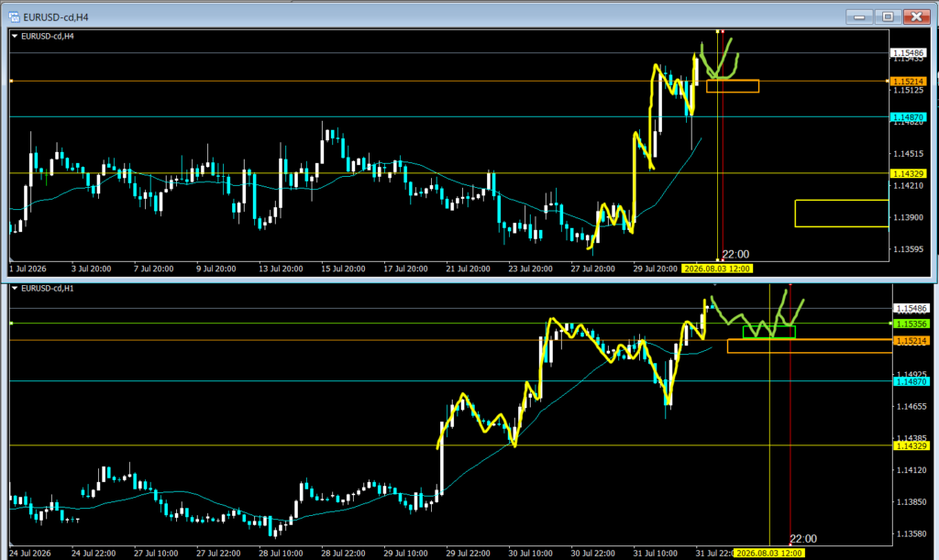Click yellow 2026.08.03 12:00 date tag on H1 chart

769,553
